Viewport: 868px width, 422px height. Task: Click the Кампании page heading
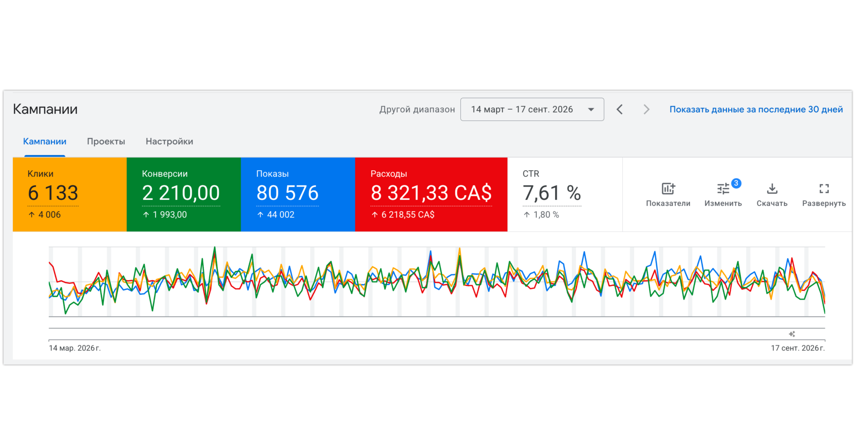pyautogui.click(x=45, y=109)
